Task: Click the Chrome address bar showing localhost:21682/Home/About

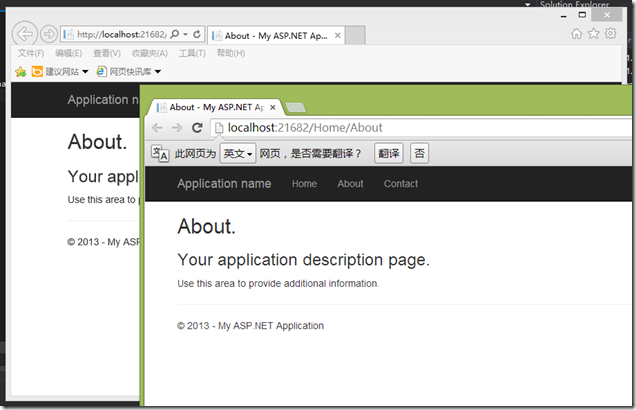Action: (x=400, y=128)
